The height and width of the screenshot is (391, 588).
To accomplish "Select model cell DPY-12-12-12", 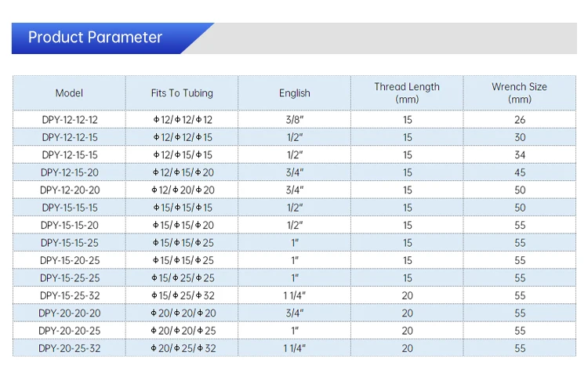I will (70, 120).
